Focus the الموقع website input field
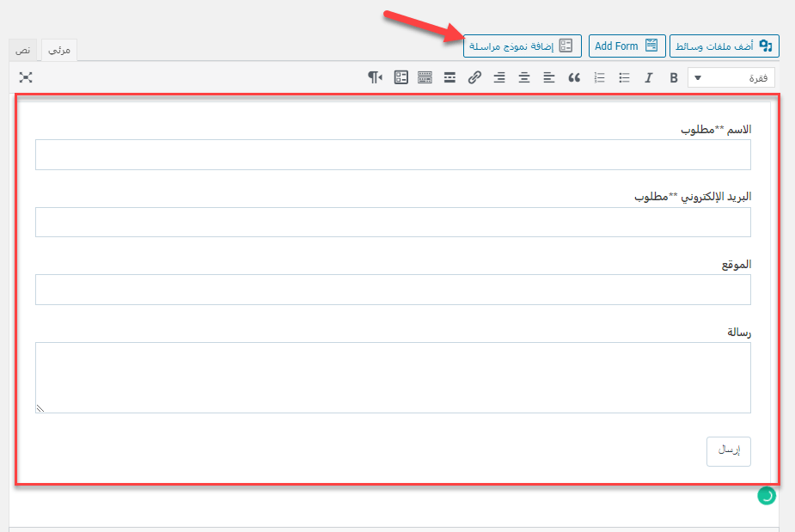Image resolution: width=795 pixels, height=532 pixels. 393,290
